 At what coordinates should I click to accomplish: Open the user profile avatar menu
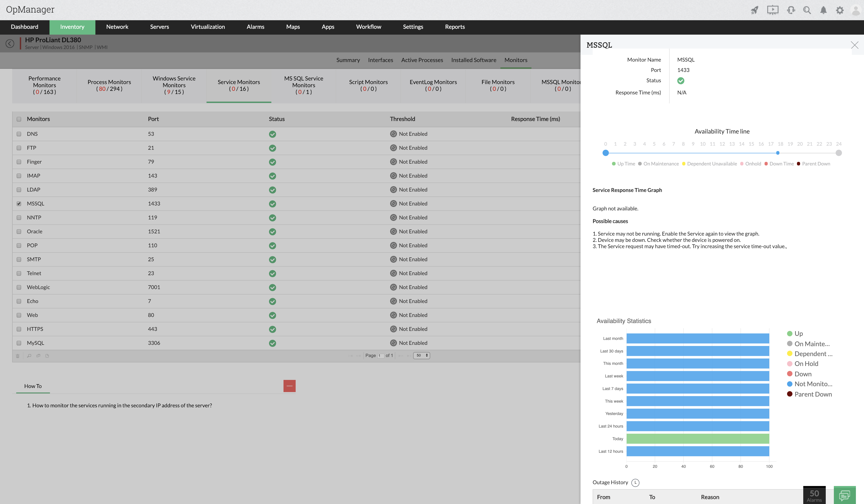[856, 10]
